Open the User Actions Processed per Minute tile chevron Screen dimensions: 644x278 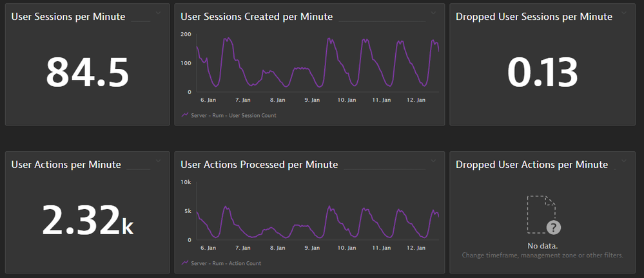tap(433, 161)
